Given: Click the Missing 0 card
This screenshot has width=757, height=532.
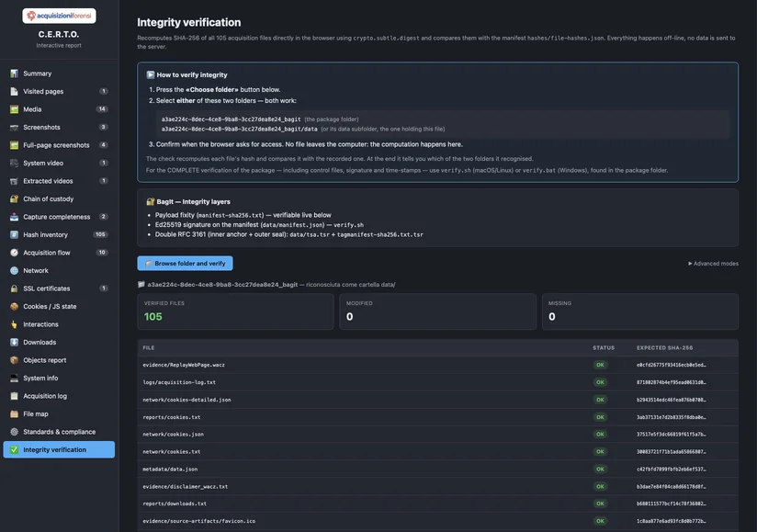Looking at the screenshot, I should [640, 311].
